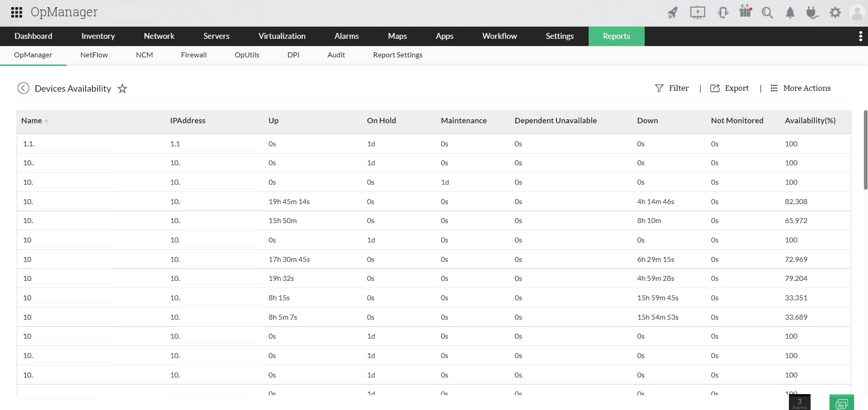Image resolution: width=868 pixels, height=410 pixels.
Task: Open the More Actions menu
Action: pos(801,88)
